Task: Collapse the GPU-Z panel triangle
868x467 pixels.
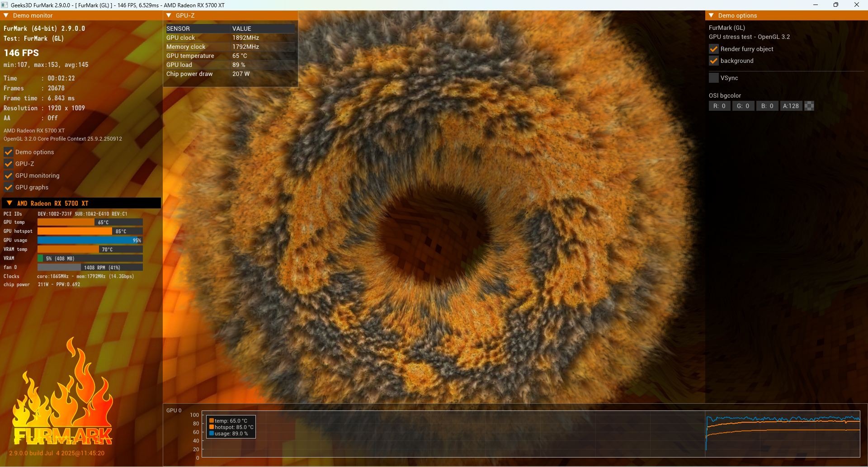Action: pyautogui.click(x=169, y=15)
